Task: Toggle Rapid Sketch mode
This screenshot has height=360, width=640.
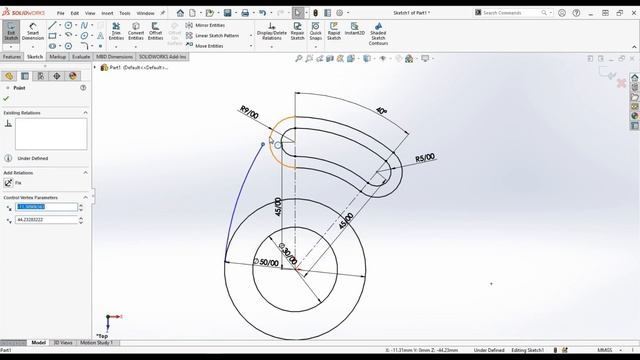Action: 333,31
